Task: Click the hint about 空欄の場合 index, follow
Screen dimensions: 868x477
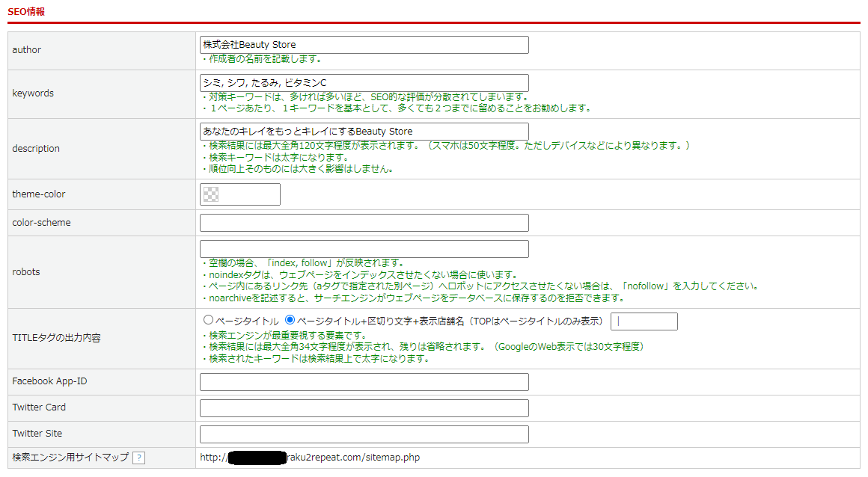Action: pyautogui.click(x=303, y=263)
